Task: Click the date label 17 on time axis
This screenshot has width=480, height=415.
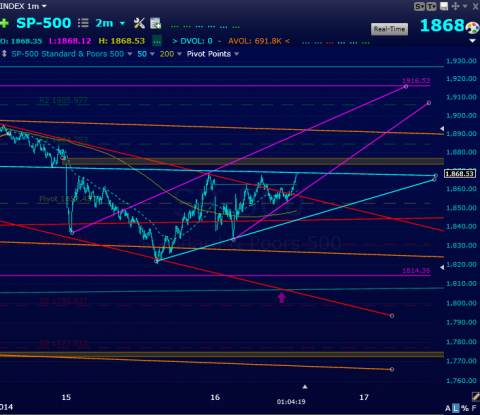Action: click(364, 397)
